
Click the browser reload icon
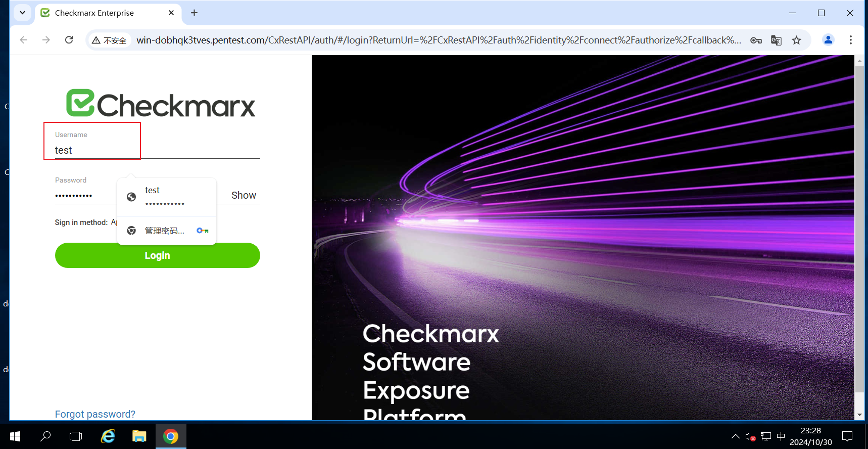(69, 40)
